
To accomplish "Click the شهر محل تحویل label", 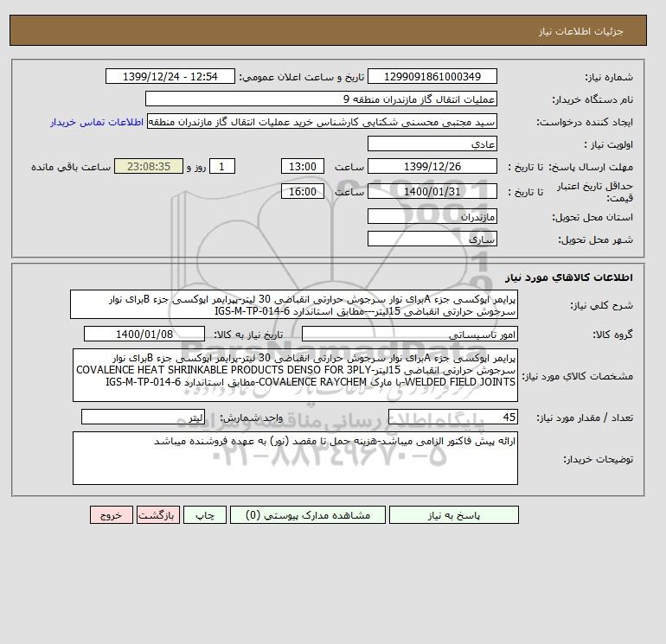I will (x=595, y=239).
